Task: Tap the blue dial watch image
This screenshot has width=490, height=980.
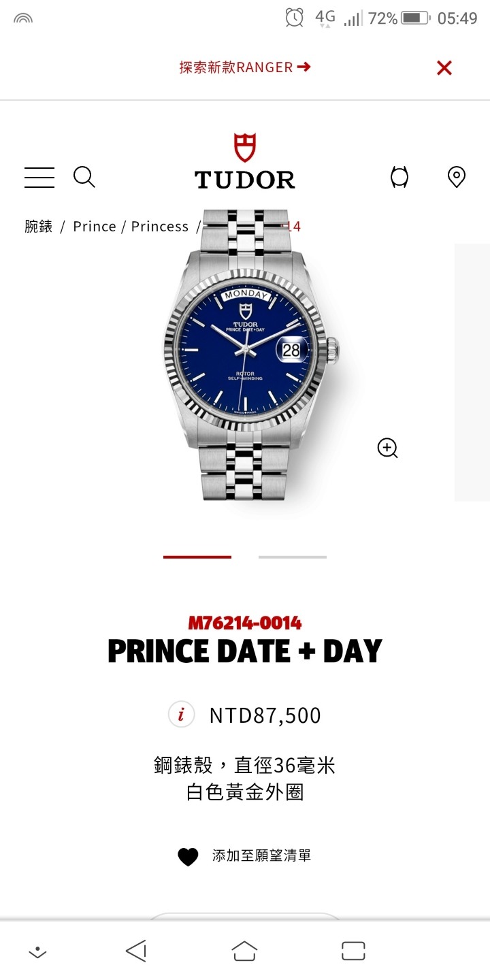Action: coord(250,354)
